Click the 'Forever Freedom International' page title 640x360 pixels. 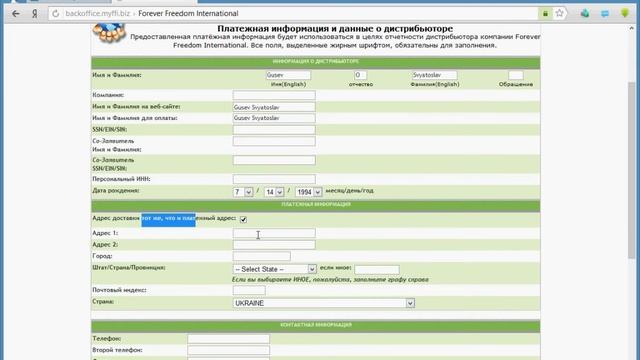[188, 13]
